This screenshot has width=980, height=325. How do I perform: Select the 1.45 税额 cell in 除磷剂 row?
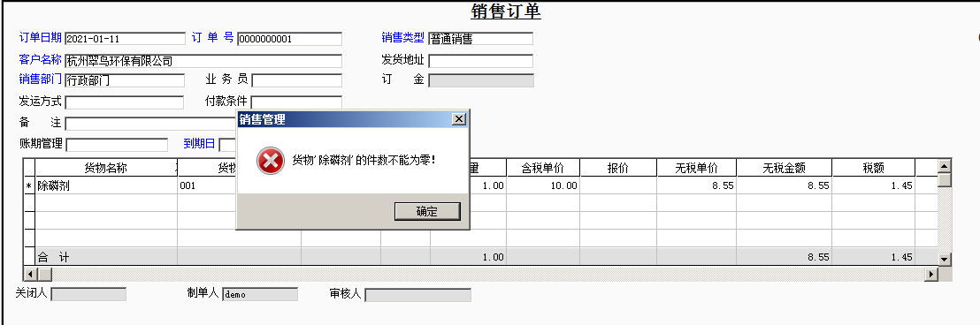coord(873,185)
